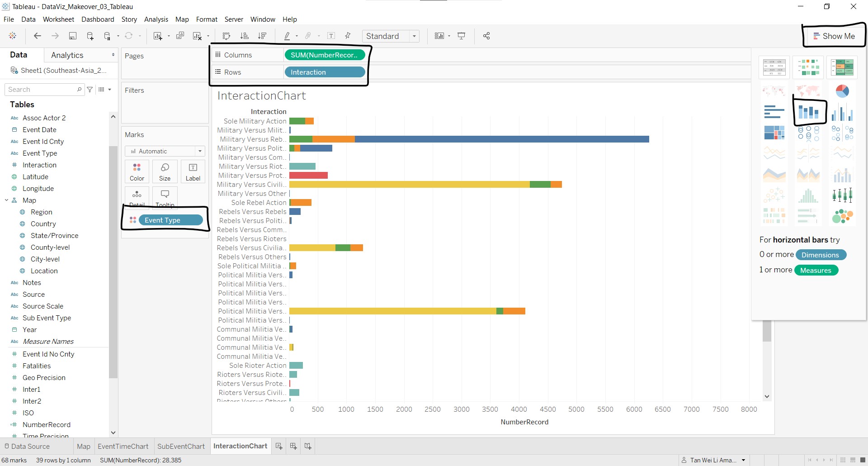Image resolution: width=868 pixels, height=466 pixels.
Task: Click the Sort ascending icon
Action: (x=244, y=36)
